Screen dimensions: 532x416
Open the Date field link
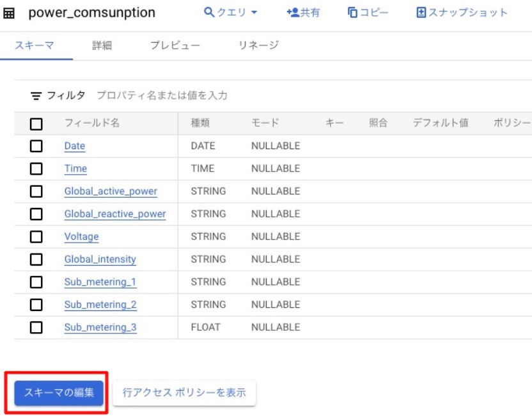(75, 146)
